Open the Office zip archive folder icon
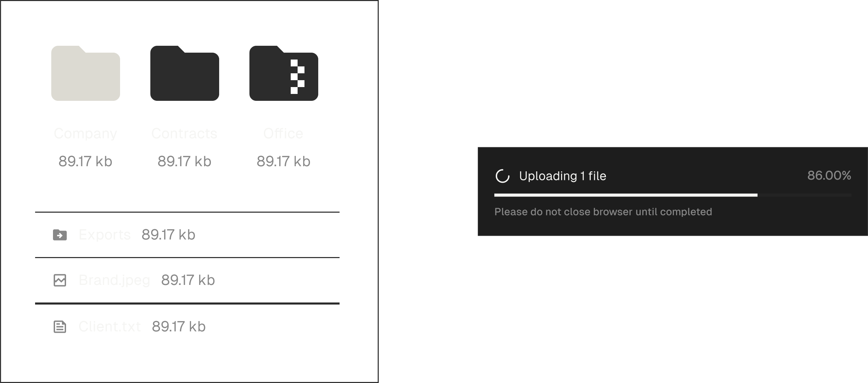 coord(284,73)
